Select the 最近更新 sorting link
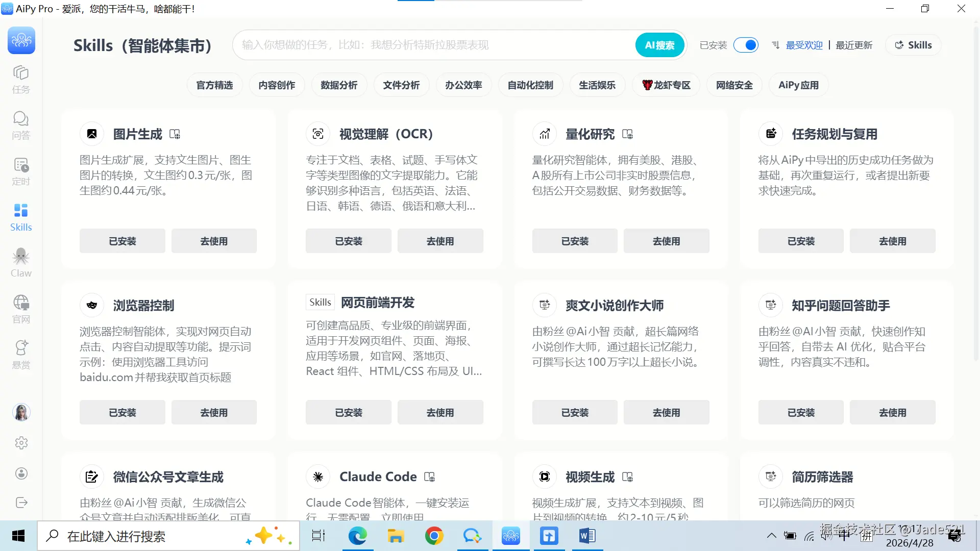Screen dimensions: 980x551 tap(854, 45)
